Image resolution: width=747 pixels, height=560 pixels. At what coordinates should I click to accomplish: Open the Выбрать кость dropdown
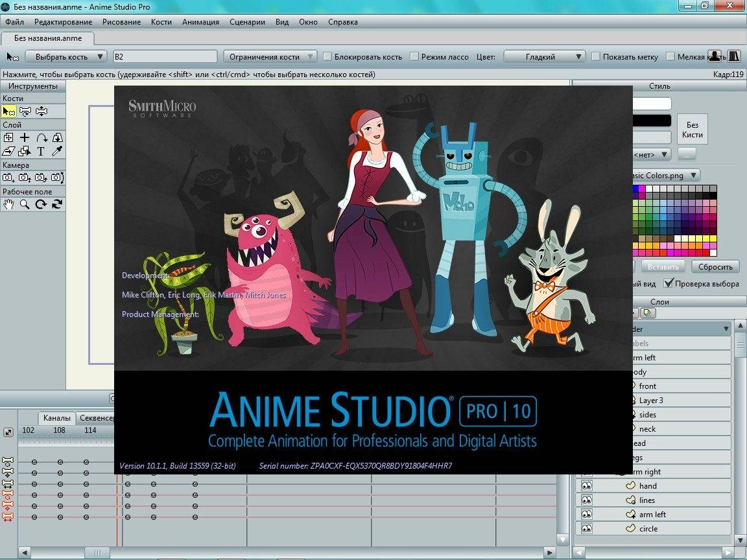[66, 56]
